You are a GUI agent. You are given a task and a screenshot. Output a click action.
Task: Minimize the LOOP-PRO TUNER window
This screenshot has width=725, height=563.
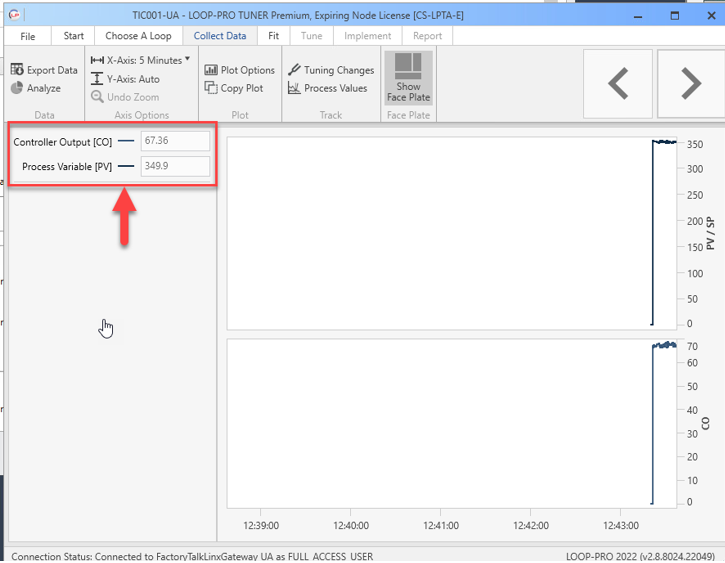click(638, 16)
